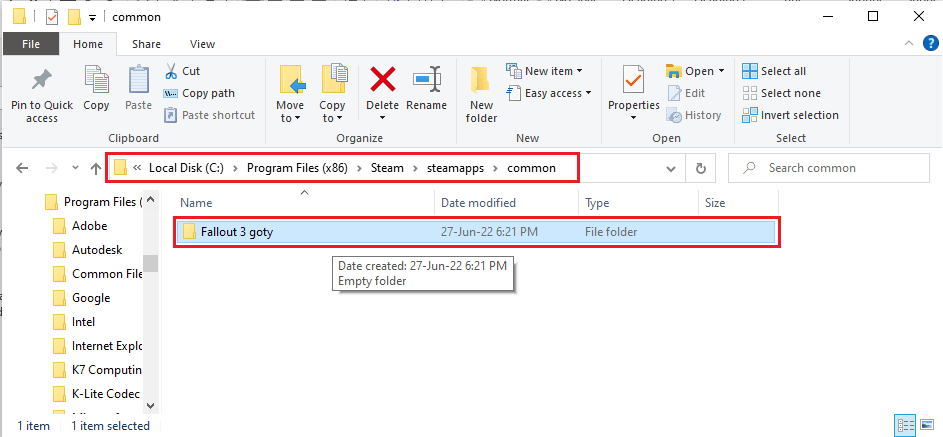
Task: Click Properties checkmark in title bar
Action: 52,17
